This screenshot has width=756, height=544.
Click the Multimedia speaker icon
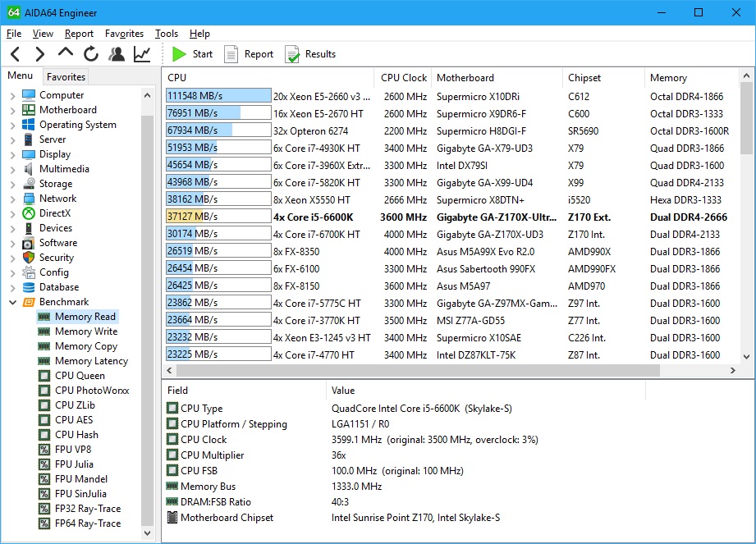click(x=29, y=169)
